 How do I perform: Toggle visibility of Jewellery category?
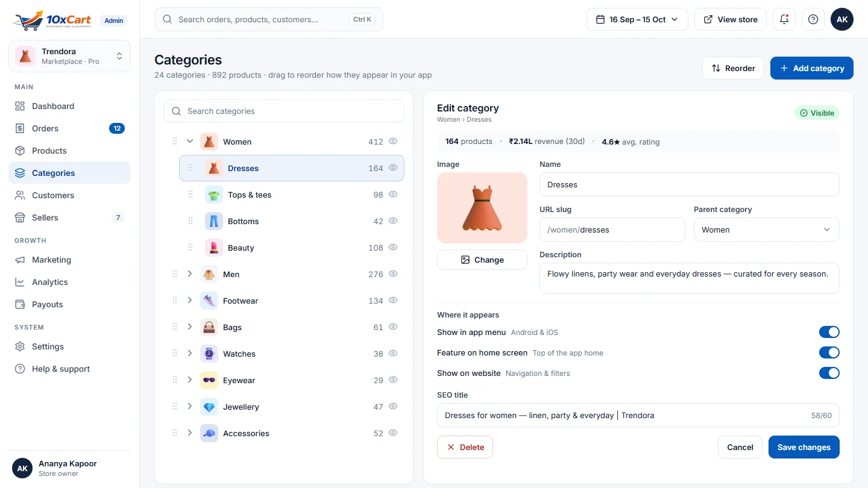(393, 407)
